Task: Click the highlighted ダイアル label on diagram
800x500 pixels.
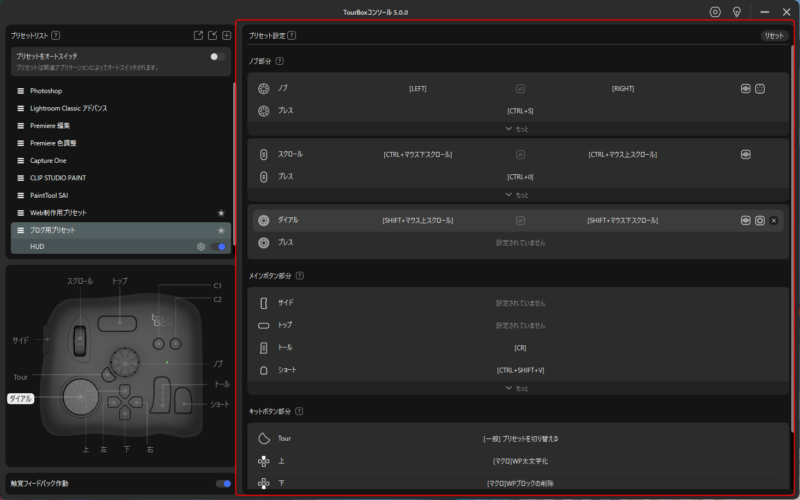Action: 20,398
